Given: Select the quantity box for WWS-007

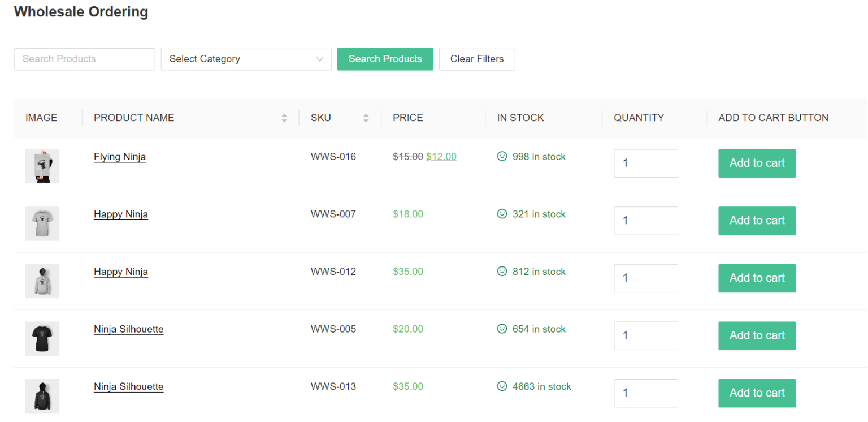Looking at the screenshot, I should pyautogui.click(x=645, y=221).
